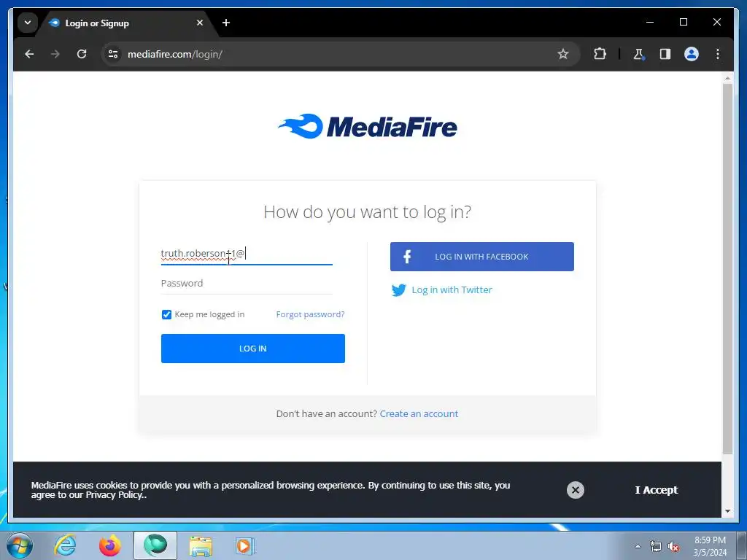Click the email input field
This screenshot has height=560, width=747.
coord(247,253)
